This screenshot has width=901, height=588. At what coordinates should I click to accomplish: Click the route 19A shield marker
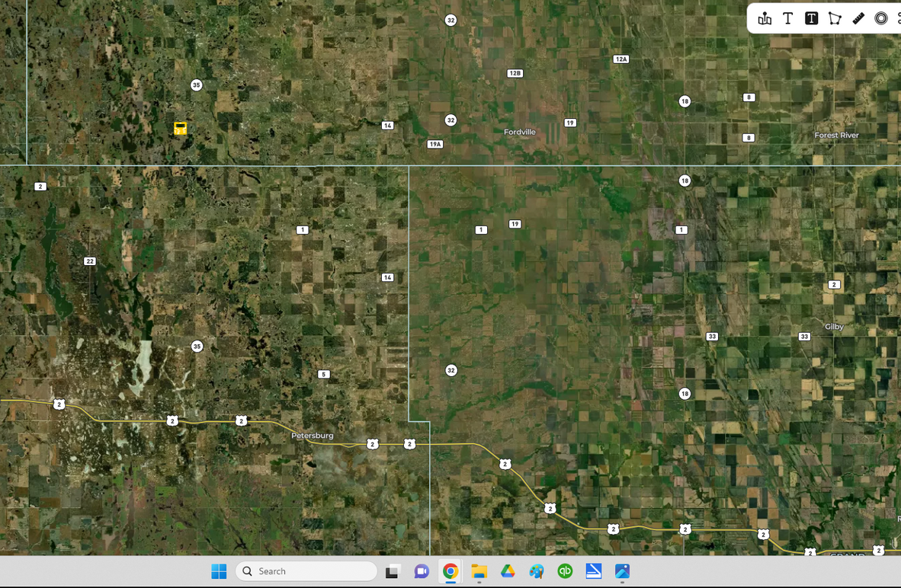tap(435, 144)
